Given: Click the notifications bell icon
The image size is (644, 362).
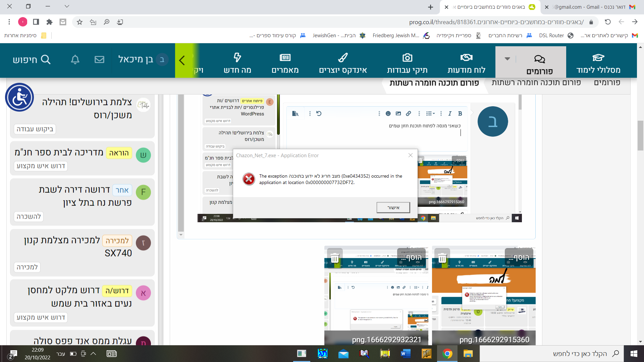Looking at the screenshot, I should [75, 60].
